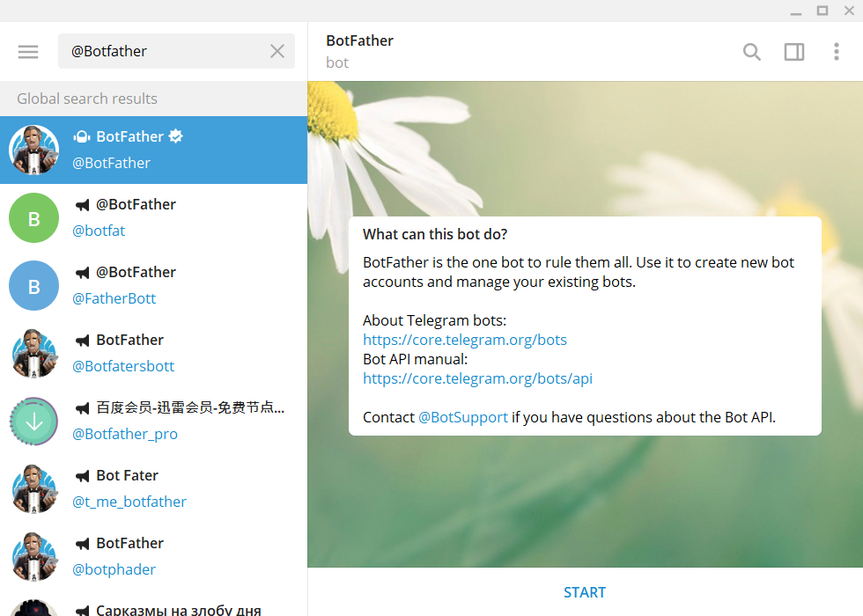Image resolution: width=863 pixels, height=616 pixels.
Task: Click avatar of @t_me_botfather channel
Action: click(34, 489)
